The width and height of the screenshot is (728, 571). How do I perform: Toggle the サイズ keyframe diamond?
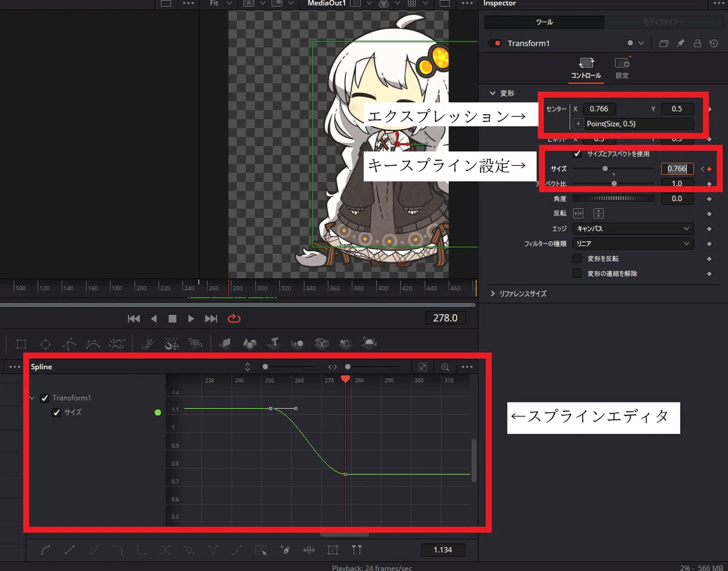(x=709, y=169)
